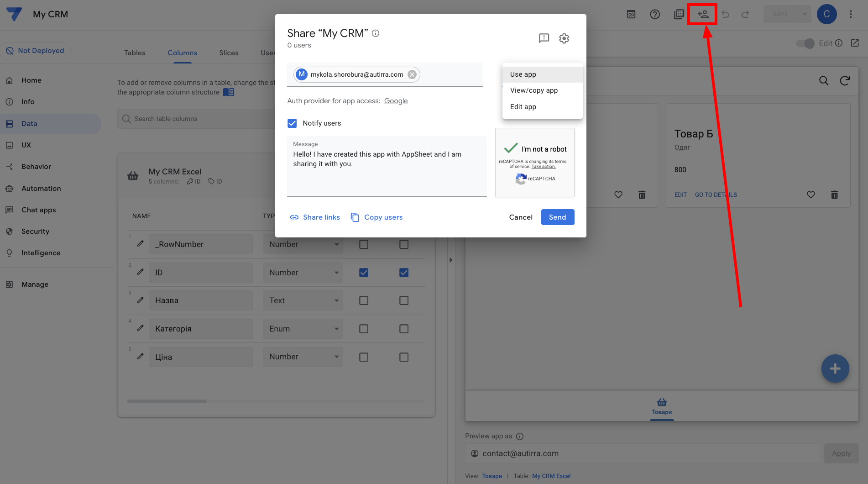
Task: Click the feedback icon in share dialog
Action: pos(544,38)
